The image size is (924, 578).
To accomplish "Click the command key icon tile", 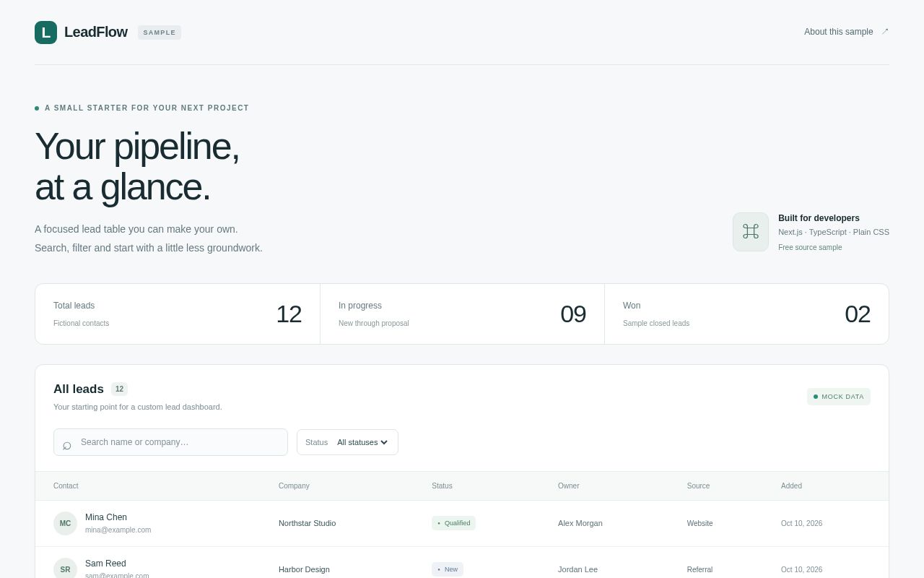I will (751, 232).
